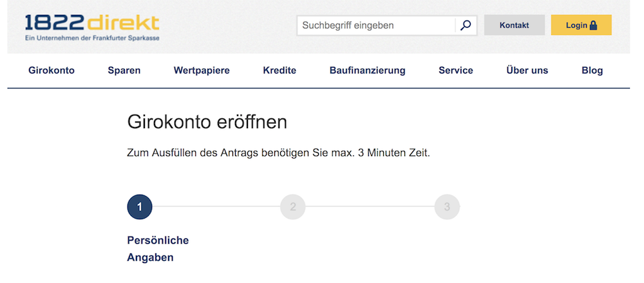Click the Persönliche Angaben step label
This screenshot has width=644, height=283.
click(158, 249)
